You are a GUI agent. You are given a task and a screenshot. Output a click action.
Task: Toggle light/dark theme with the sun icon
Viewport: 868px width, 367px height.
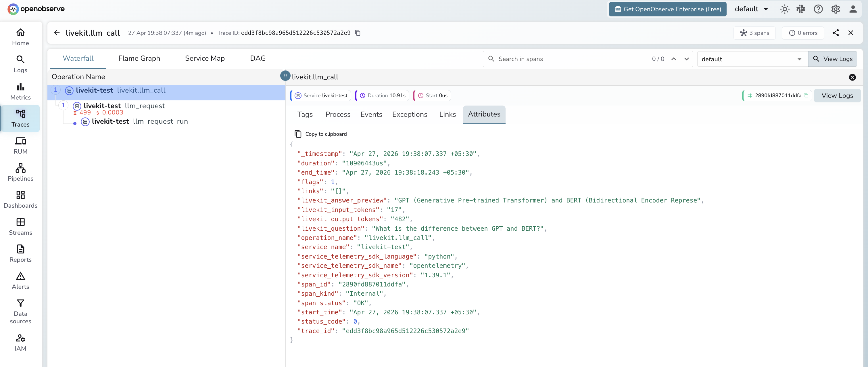click(785, 9)
